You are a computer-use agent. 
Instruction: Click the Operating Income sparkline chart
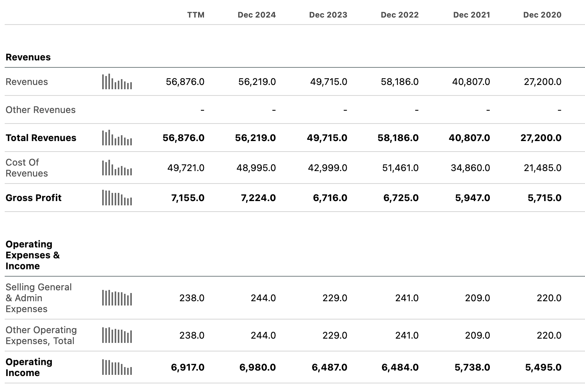click(117, 367)
